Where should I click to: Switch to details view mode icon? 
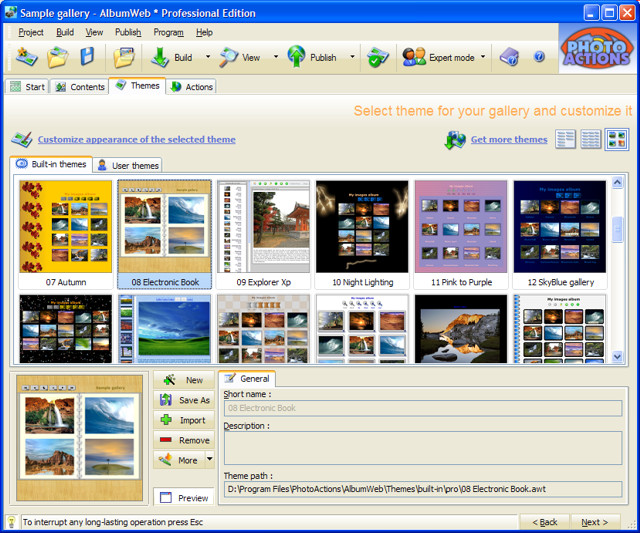tap(591, 139)
